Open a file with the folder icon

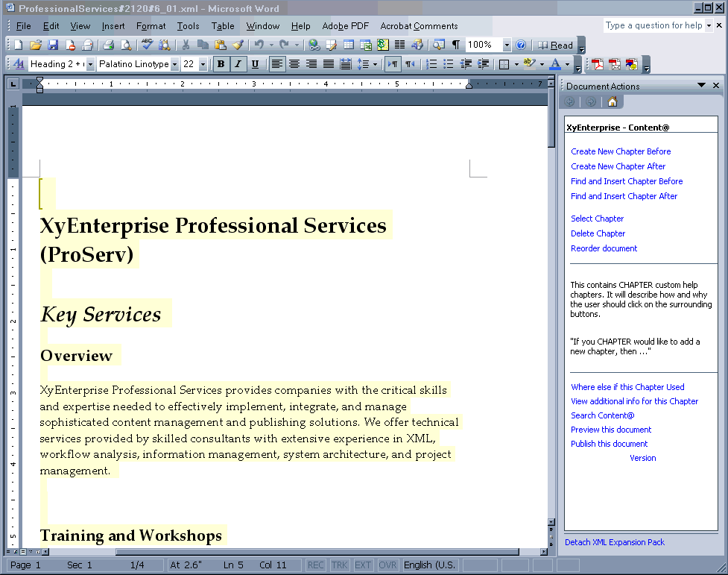(x=36, y=45)
